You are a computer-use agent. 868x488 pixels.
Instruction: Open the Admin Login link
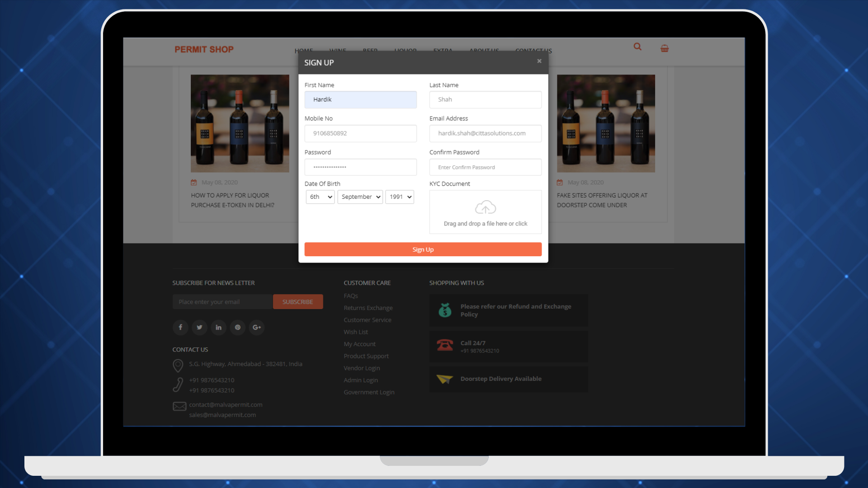click(361, 380)
